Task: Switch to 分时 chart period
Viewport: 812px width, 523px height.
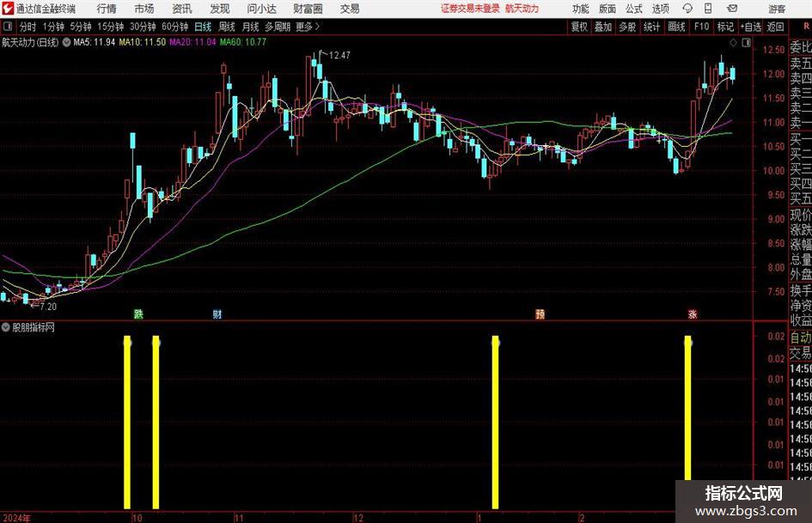Action: 28,27
